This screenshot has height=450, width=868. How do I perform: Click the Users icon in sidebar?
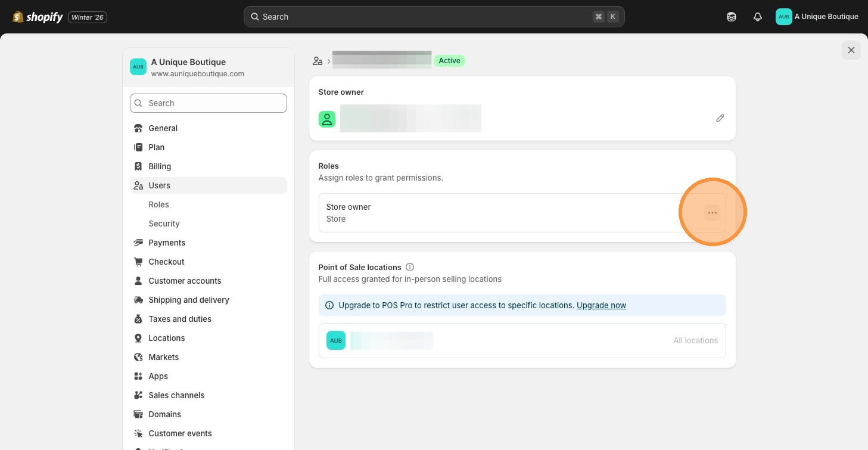click(138, 185)
